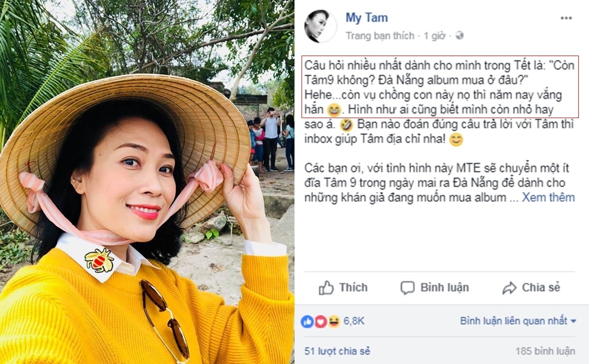Click My Tam's profile picture

(x=320, y=26)
